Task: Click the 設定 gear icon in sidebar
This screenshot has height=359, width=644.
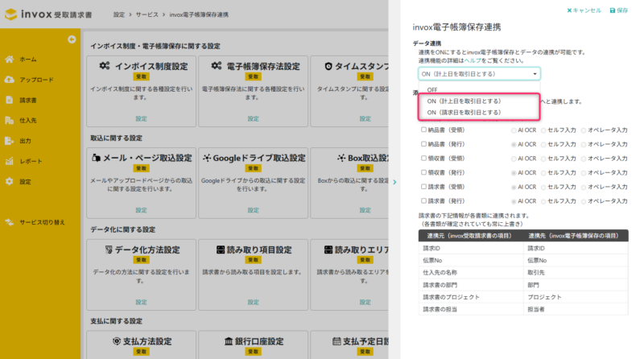Action: [9, 181]
